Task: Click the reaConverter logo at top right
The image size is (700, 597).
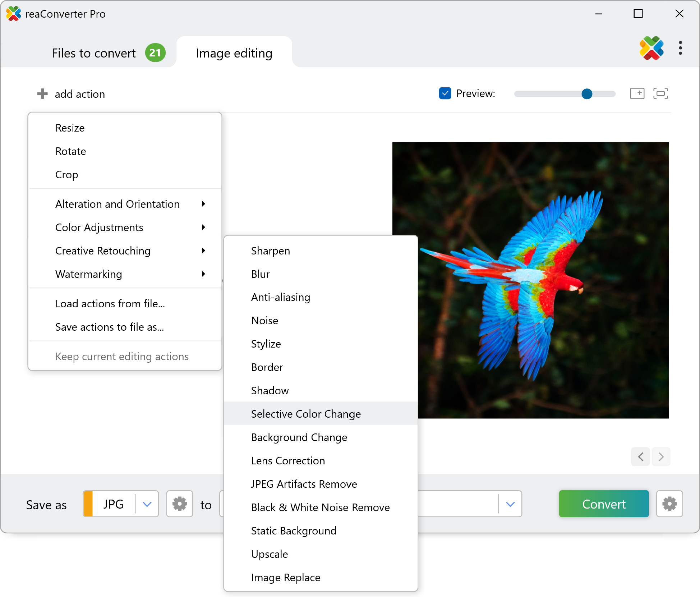Action: click(651, 48)
